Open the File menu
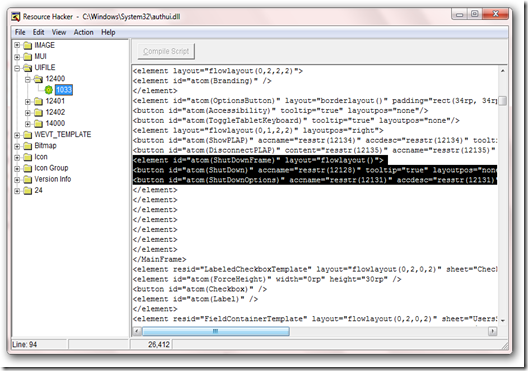The width and height of the screenshot is (528, 371). click(x=20, y=32)
